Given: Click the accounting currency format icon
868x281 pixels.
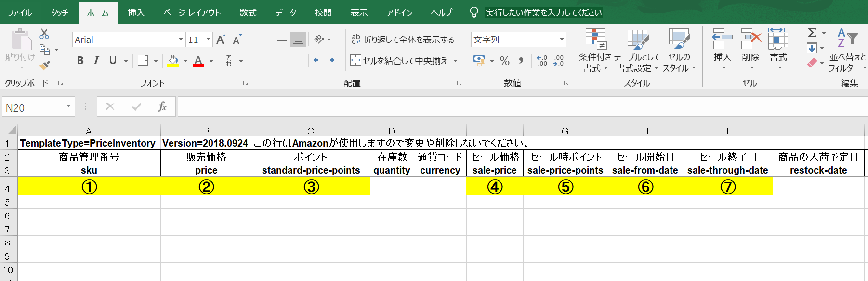Looking at the screenshot, I should pyautogui.click(x=479, y=60).
